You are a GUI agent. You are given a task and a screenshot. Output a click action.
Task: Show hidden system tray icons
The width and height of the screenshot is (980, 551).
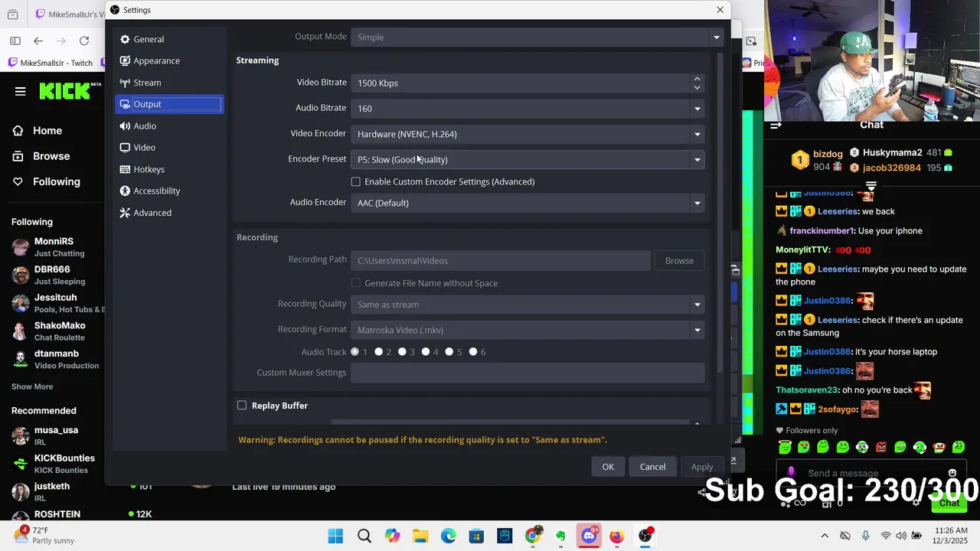[825, 536]
